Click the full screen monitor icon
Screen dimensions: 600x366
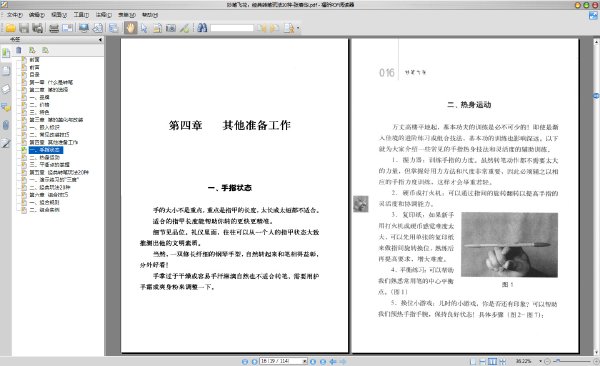coord(84,28)
